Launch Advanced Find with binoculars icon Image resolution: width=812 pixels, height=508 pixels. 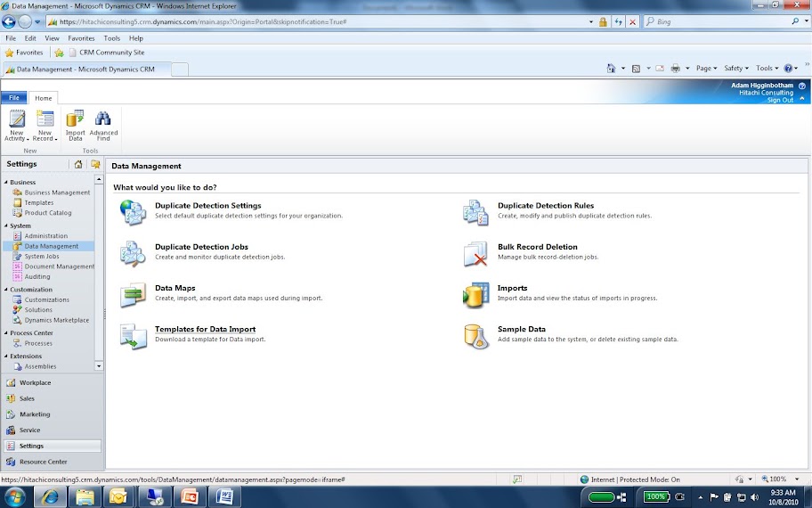point(103,125)
